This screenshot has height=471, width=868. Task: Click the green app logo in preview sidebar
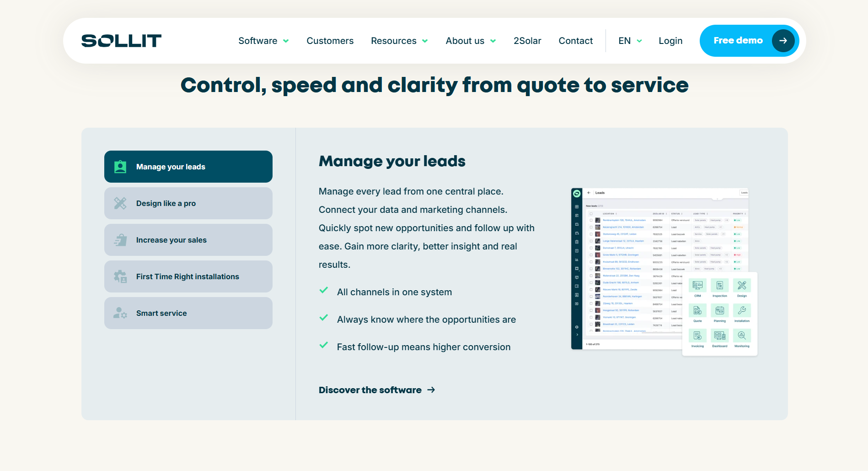(577, 194)
